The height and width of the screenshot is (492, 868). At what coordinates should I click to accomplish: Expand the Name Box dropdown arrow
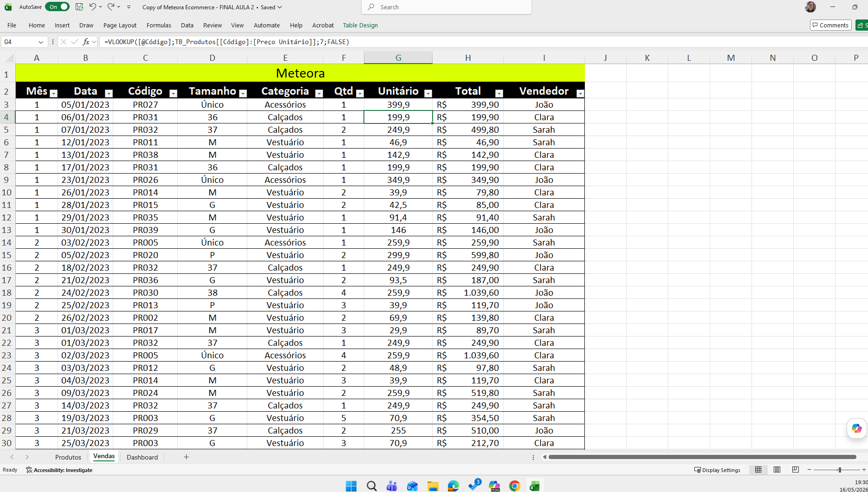pos(41,42)
